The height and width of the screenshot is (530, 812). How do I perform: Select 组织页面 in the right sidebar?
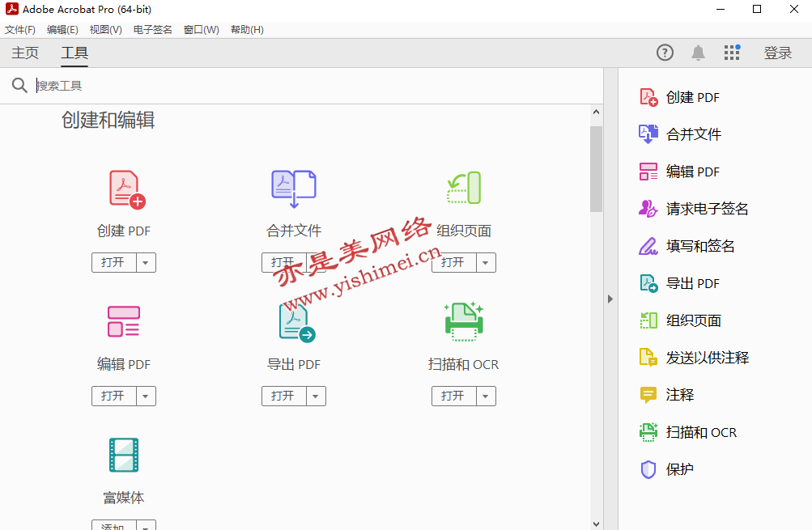pyautogui.click(x=679, y=321)
